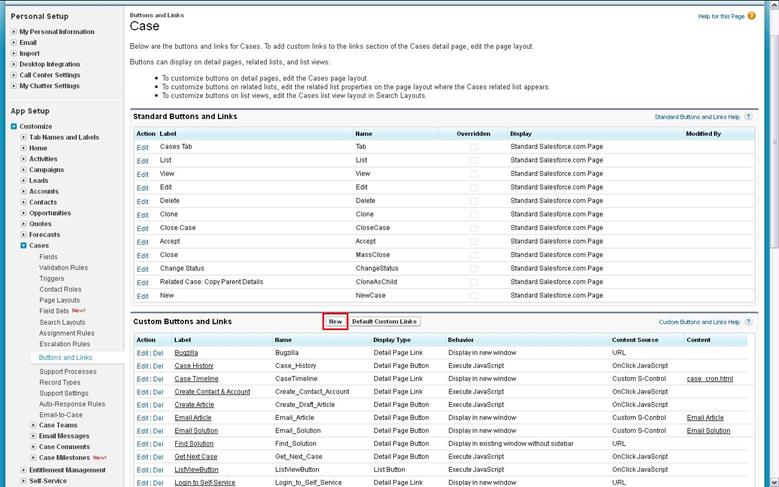Expand the Opportunities tree node
This screenshot has height=487, width=779.
click(x=23, y=212)
